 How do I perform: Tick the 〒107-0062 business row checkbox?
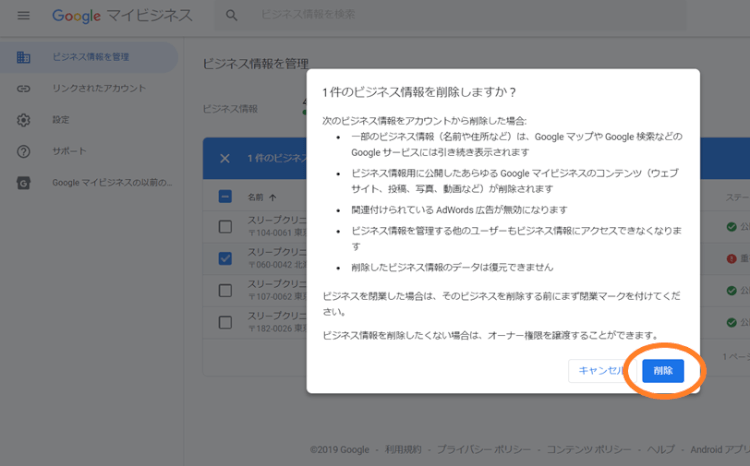225,290
